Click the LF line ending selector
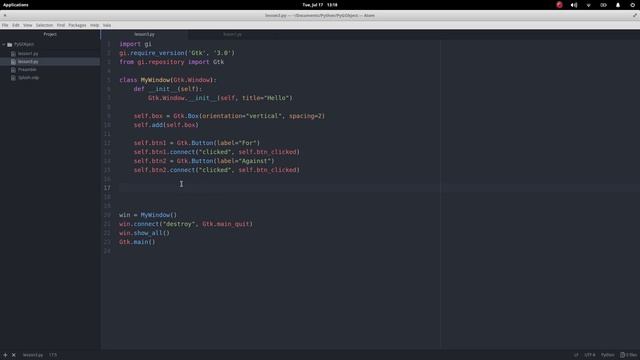Image resolution: width=640 pixels, height=360 pixels. pyautogui.click(x=576, y=355)
